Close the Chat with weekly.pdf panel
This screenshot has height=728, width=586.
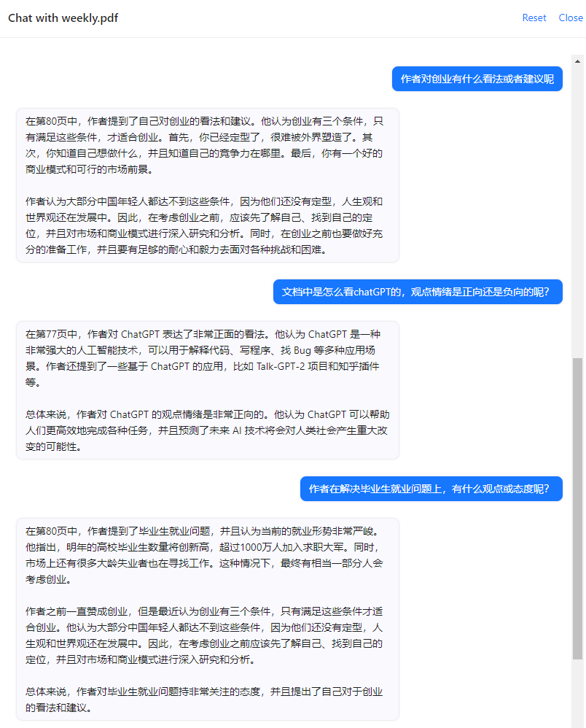(571, 18)
